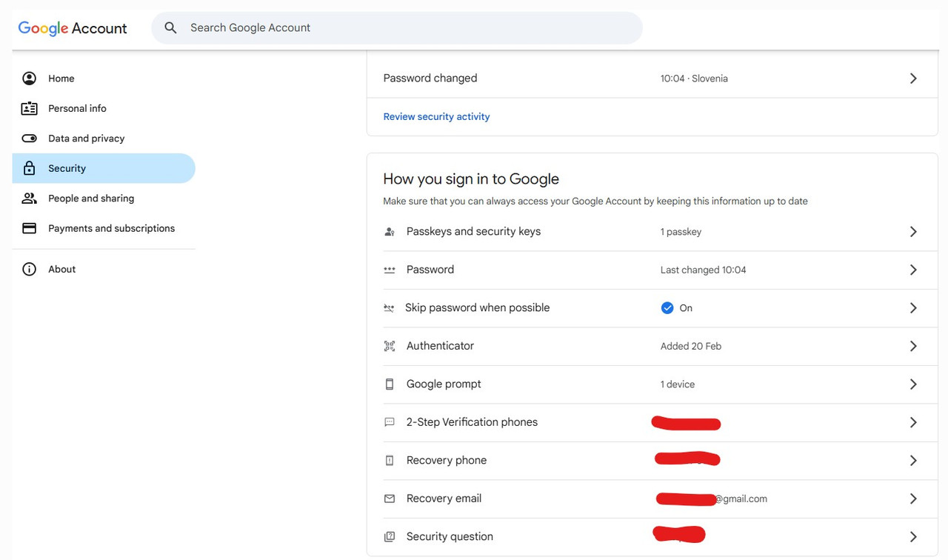Open the Google prompt row chevron
The width and height of the screenshot is (948, 560).
tap(913, 384)
